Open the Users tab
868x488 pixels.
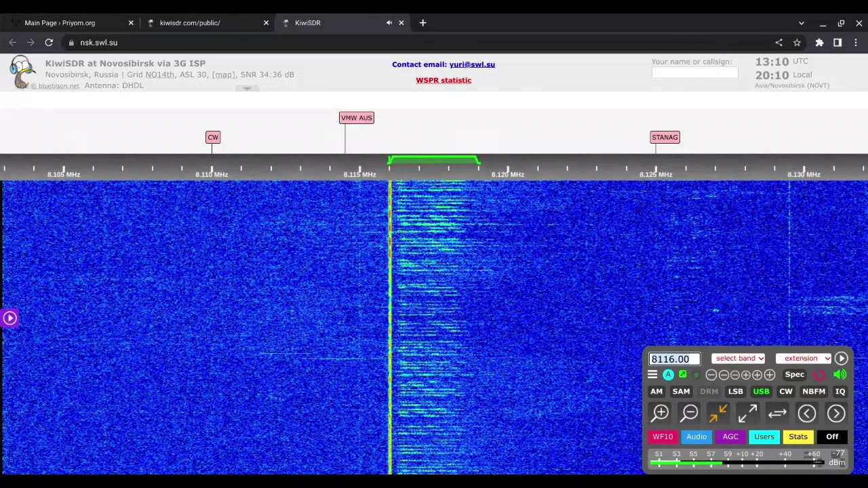coord(764,436)
